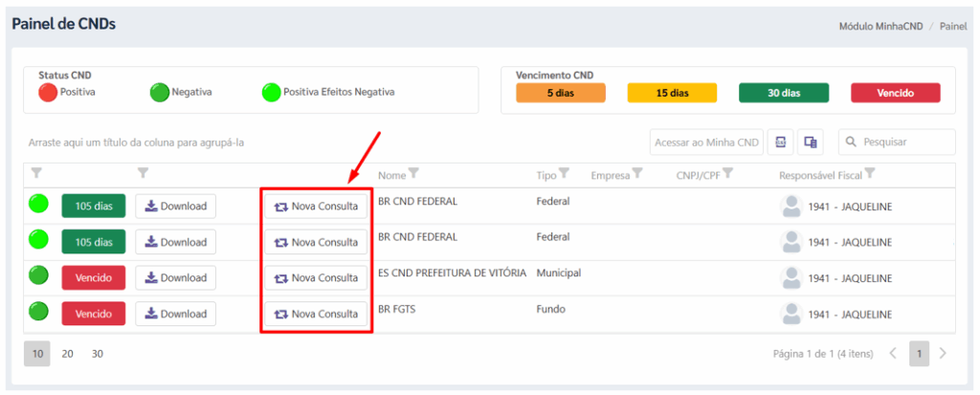
Task: Download the ES CND PREFEITURA DE VITÓRIA certificate
Action: click(175, 278)
